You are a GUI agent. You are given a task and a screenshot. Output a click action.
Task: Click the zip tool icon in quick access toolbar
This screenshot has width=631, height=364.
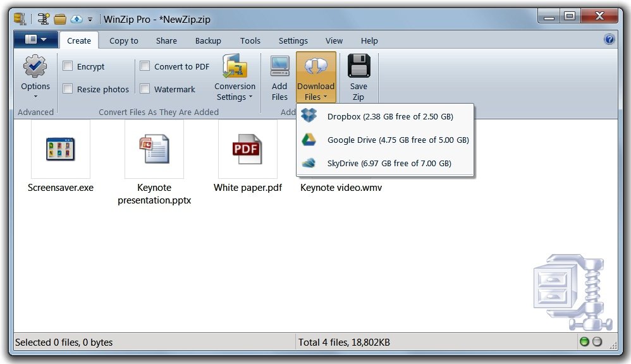coord(44,19)
